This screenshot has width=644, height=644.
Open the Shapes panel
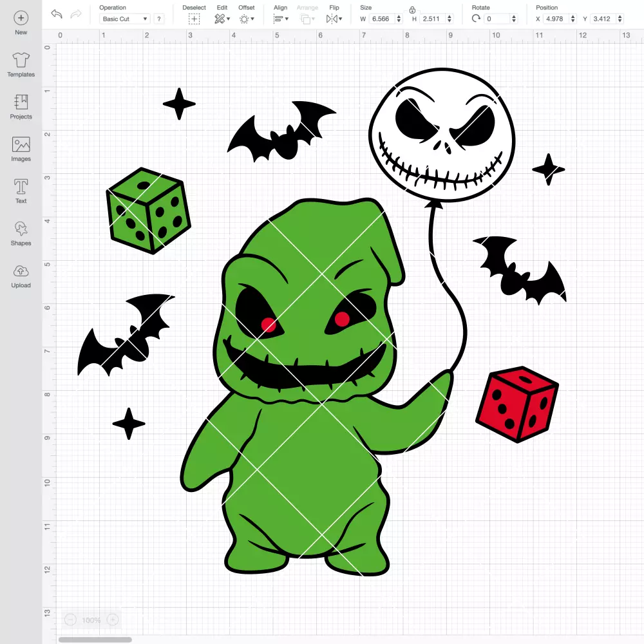point(21,229)
